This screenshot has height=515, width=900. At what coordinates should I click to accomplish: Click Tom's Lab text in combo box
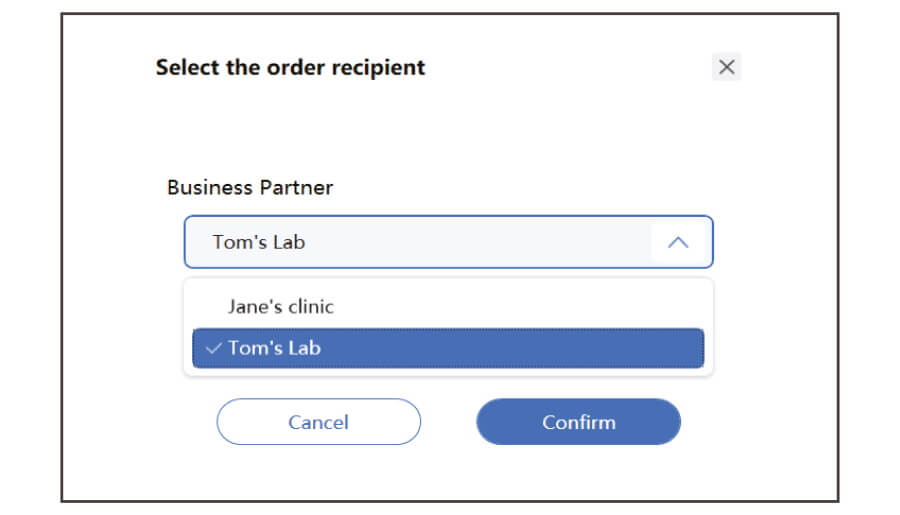(x=259, y=242)
